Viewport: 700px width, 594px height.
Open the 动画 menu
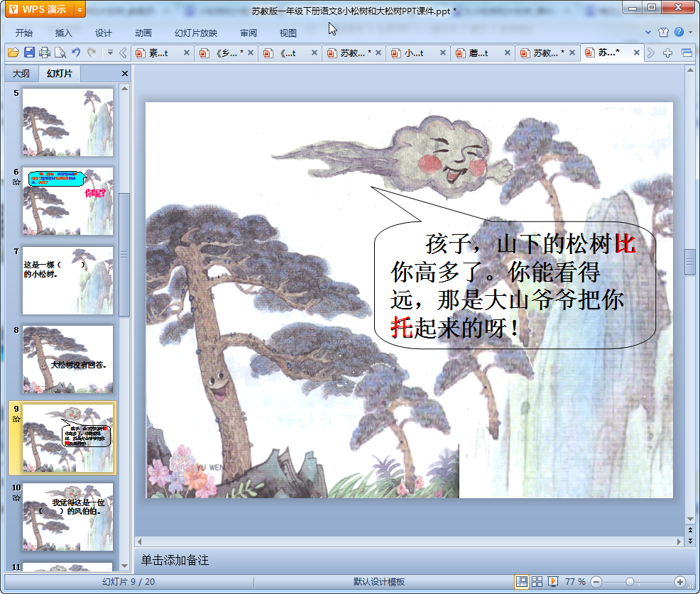(x=143, y=33)
